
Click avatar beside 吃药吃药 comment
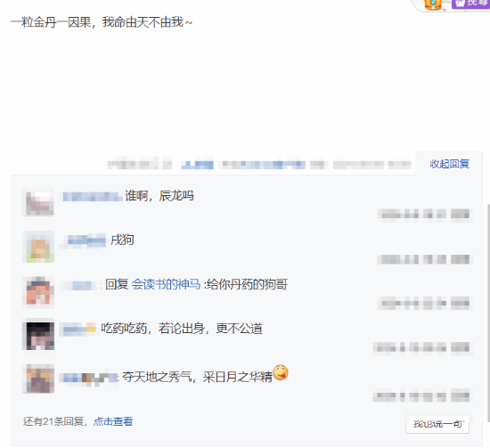coord(38,335)
